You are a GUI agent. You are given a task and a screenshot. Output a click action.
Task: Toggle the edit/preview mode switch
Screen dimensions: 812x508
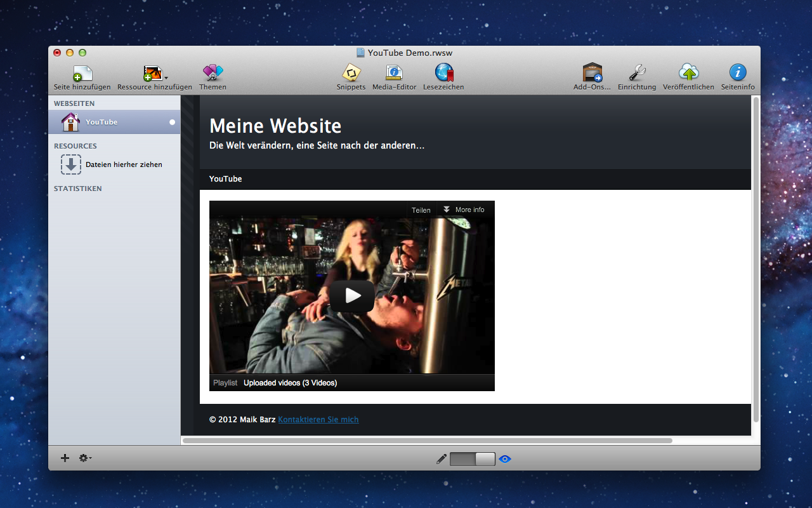[x=473, y=458]
